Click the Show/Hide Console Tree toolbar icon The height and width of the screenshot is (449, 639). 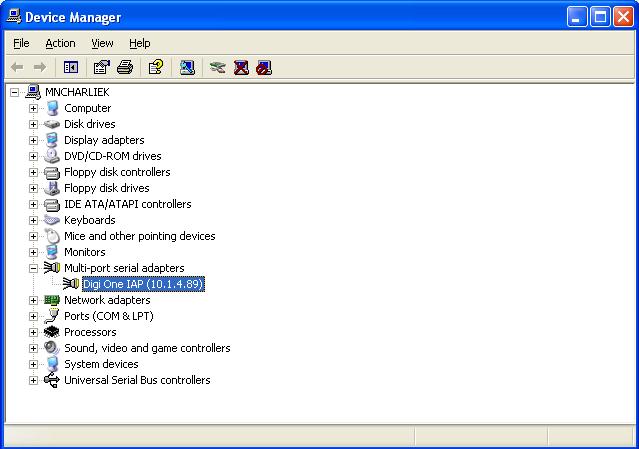click(x=71, y=68)
